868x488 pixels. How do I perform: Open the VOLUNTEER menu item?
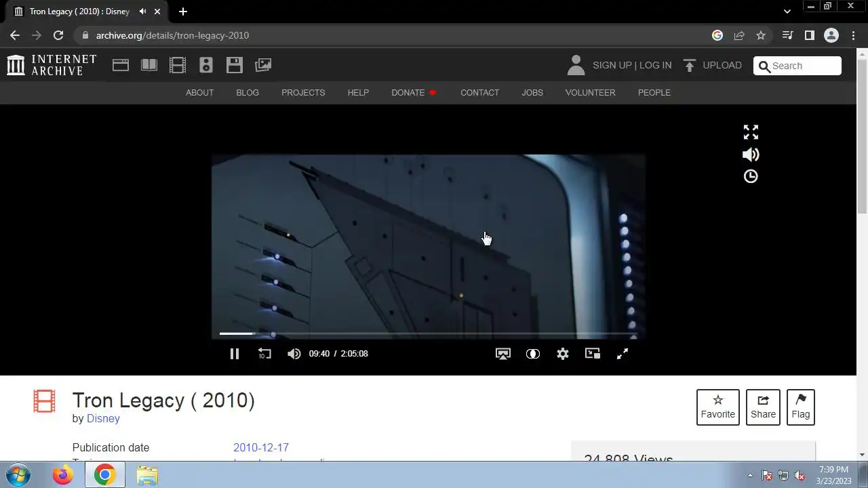pos(590,92)
